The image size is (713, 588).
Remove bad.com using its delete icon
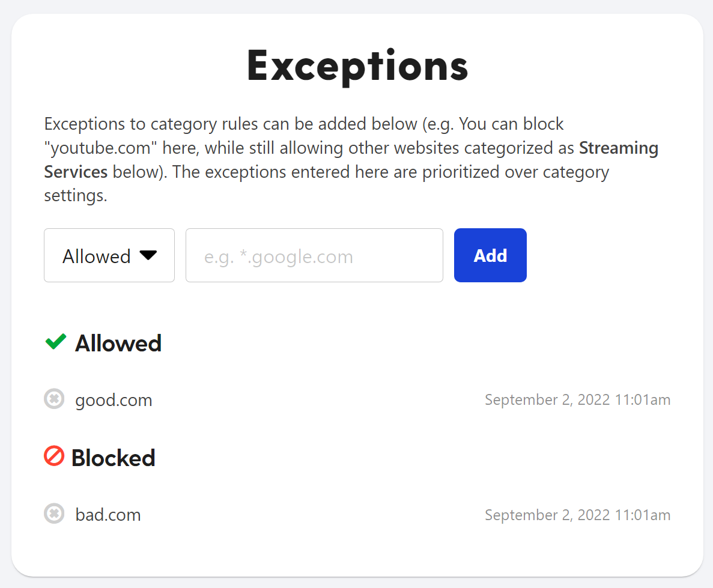(54, 514)
